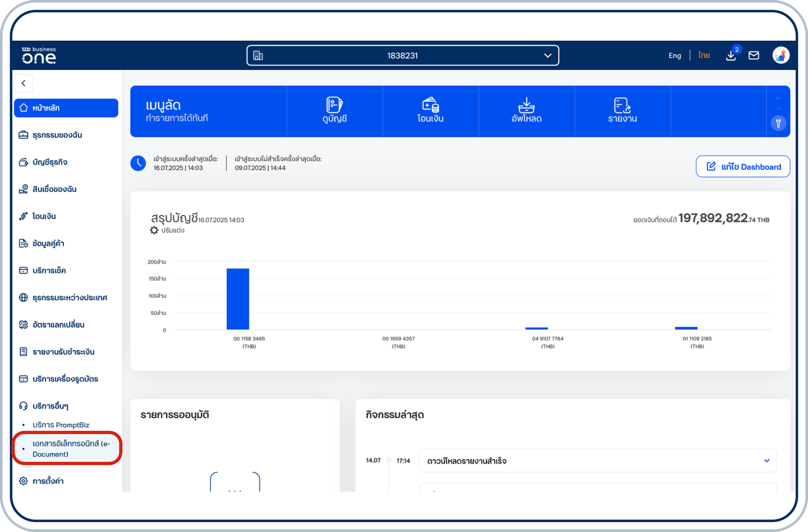
Task: Select หน้าหลัก in the sidebar
Action: (66, 108)
